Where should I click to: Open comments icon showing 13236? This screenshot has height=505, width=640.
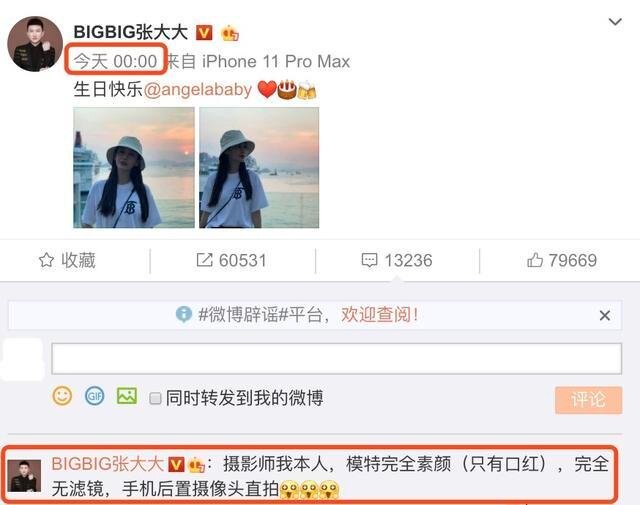[x=369, y=260]
